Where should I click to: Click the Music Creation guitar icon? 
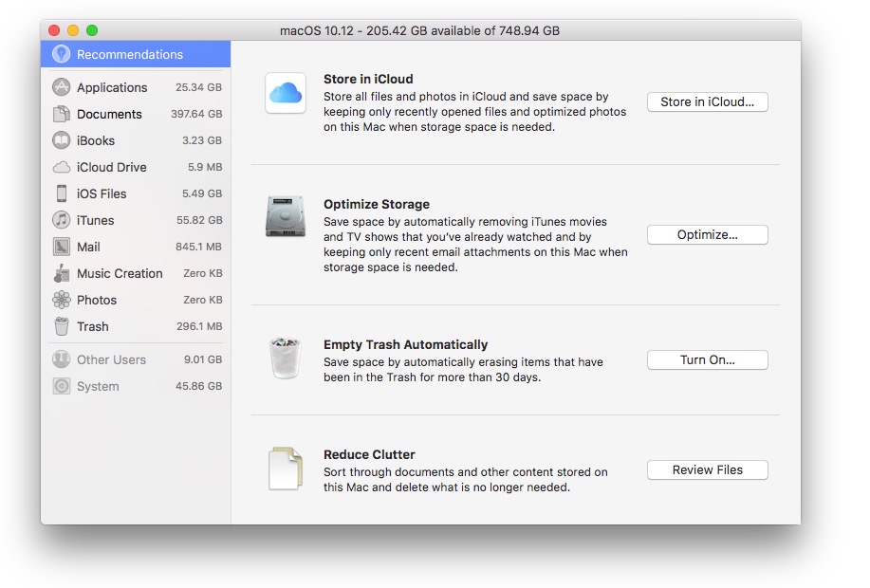click(62, 273)
